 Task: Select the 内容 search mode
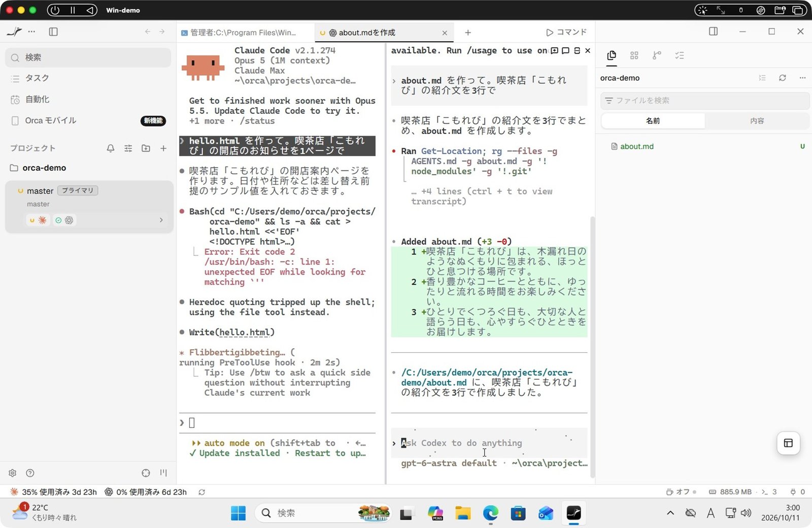pyautogui.click(x=757, y=121)
